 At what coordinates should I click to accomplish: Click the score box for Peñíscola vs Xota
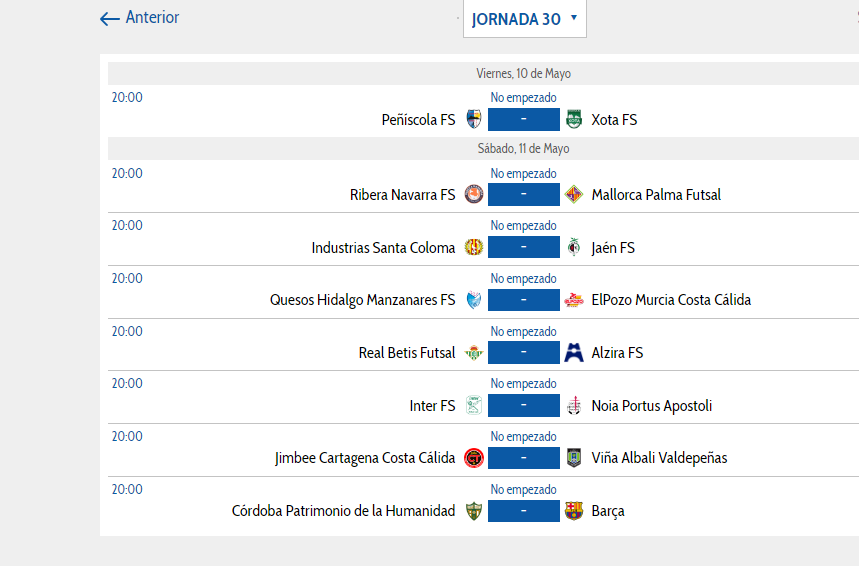(524, 119)
